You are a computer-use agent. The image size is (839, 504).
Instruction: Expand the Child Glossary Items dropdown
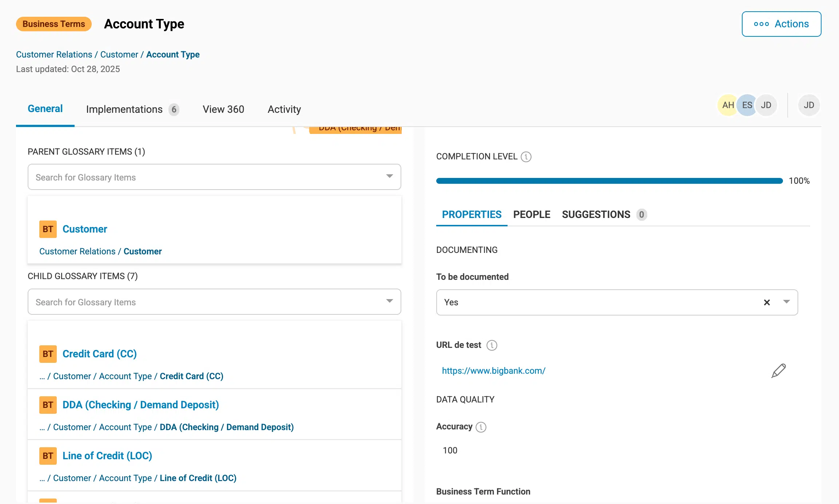point(389,301)
